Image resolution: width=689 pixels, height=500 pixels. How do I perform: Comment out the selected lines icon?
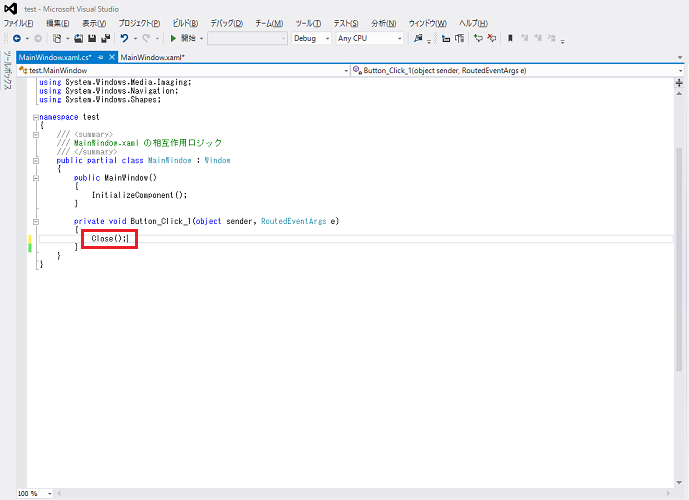coord(479,39)
